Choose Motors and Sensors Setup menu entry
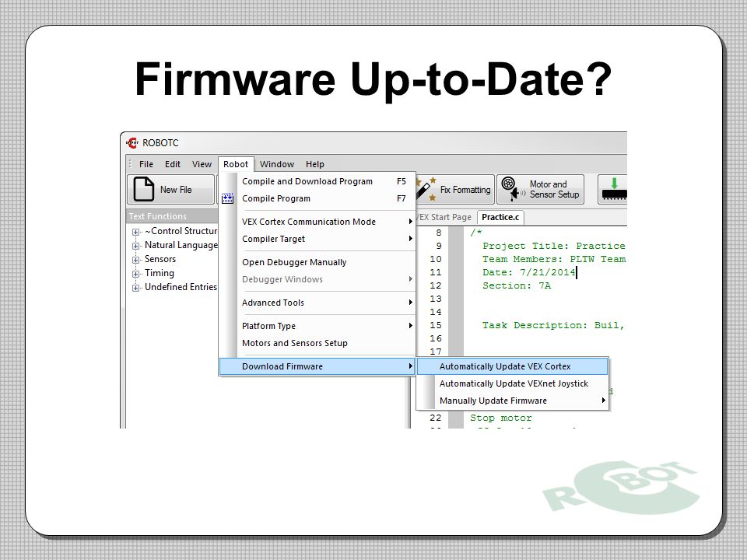The image size is (747, 560). tap(317, 343)
